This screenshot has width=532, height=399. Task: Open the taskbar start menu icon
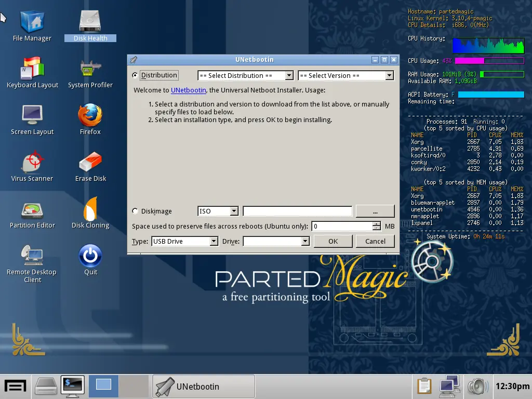(x=15, y=387)
